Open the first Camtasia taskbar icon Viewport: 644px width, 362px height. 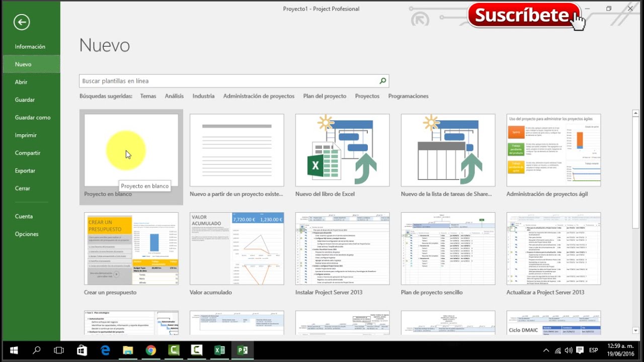click(x=174, y=350)
